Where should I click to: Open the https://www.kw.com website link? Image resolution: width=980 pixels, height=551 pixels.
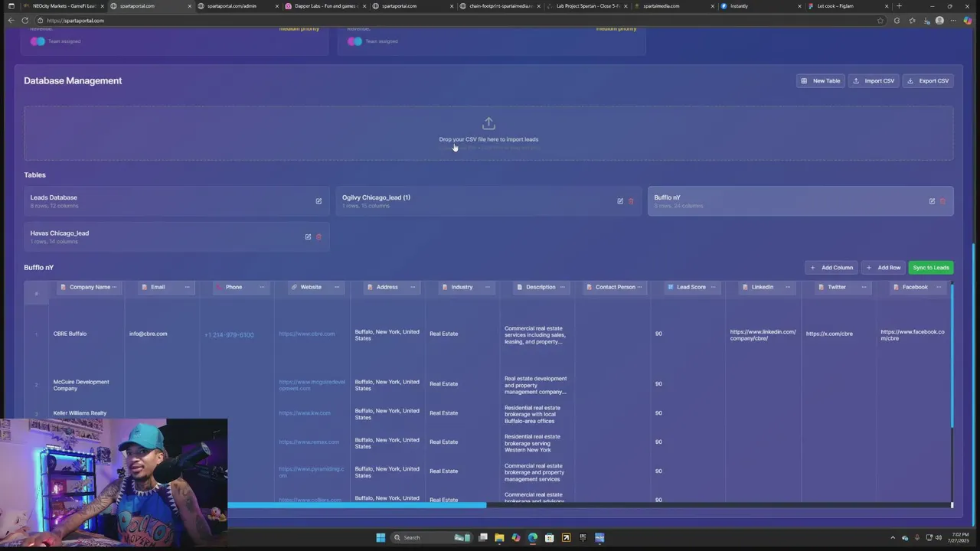(305, 413)
